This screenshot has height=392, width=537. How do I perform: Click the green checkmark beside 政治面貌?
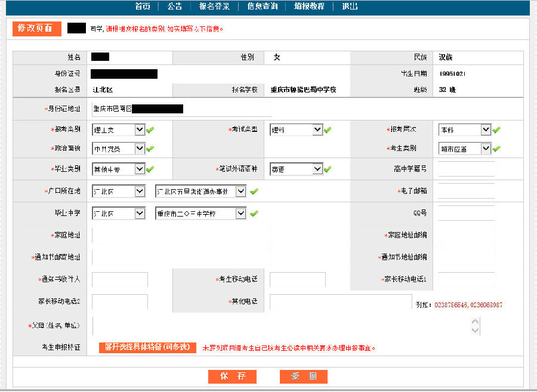[149, 148]
